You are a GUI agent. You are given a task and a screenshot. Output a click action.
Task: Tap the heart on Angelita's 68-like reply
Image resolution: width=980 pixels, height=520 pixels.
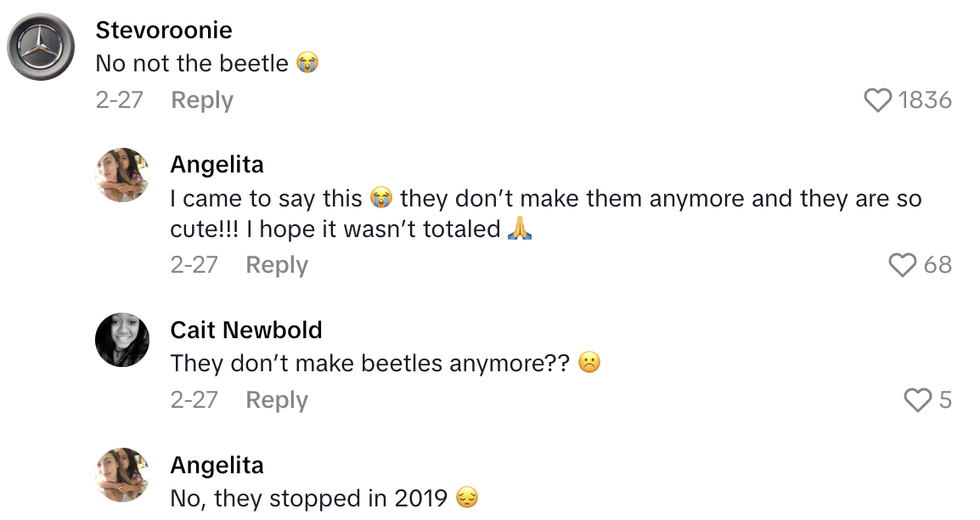903,265
